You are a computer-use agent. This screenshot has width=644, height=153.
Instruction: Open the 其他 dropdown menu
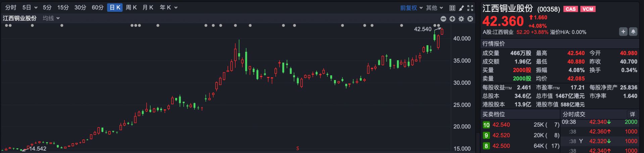click(434, 8)
